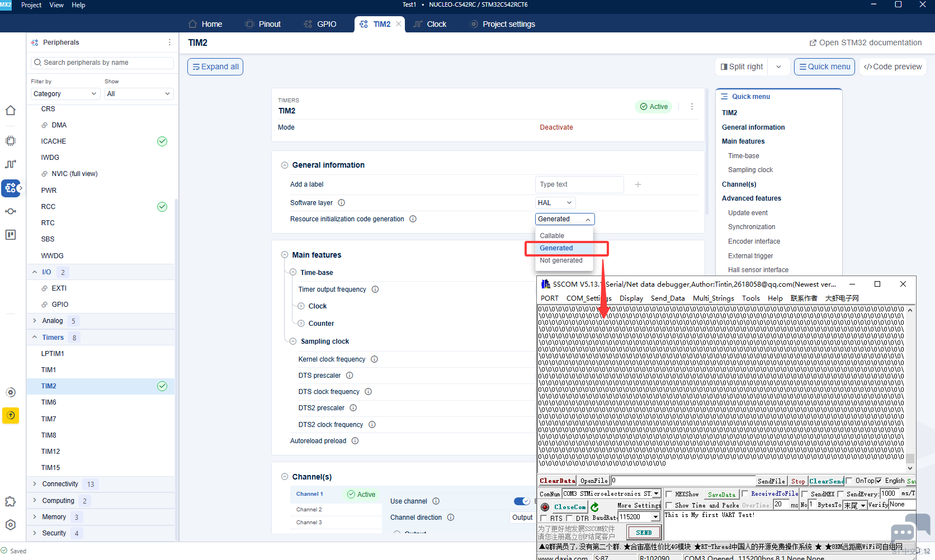This screenshot has height=560, width=935.
Task: Switch to the GPIO tab
Action: [x=320, y=24]
